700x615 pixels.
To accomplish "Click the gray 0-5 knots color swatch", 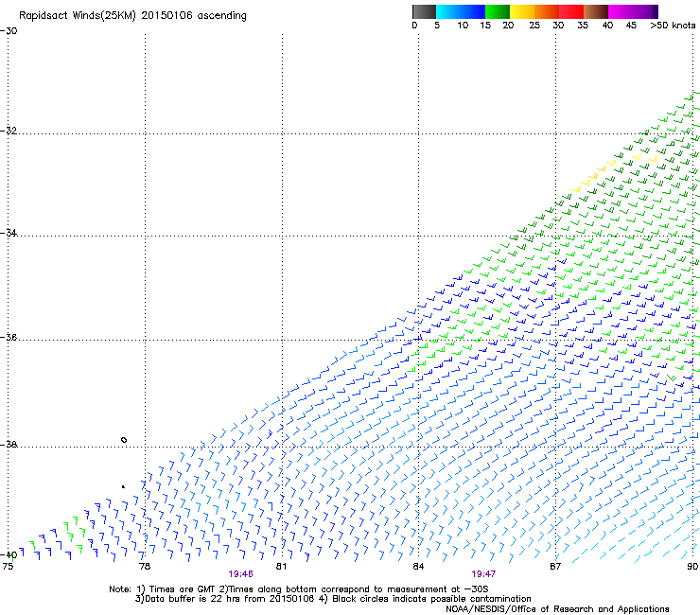I will pyautogui.click(x=424, y=11).
